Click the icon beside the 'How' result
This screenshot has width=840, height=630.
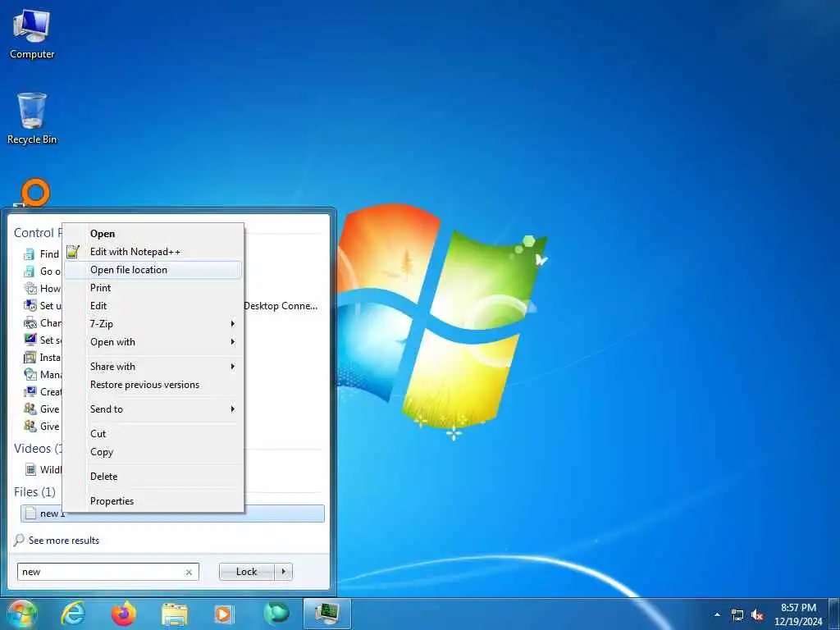[x=30, y=288]
